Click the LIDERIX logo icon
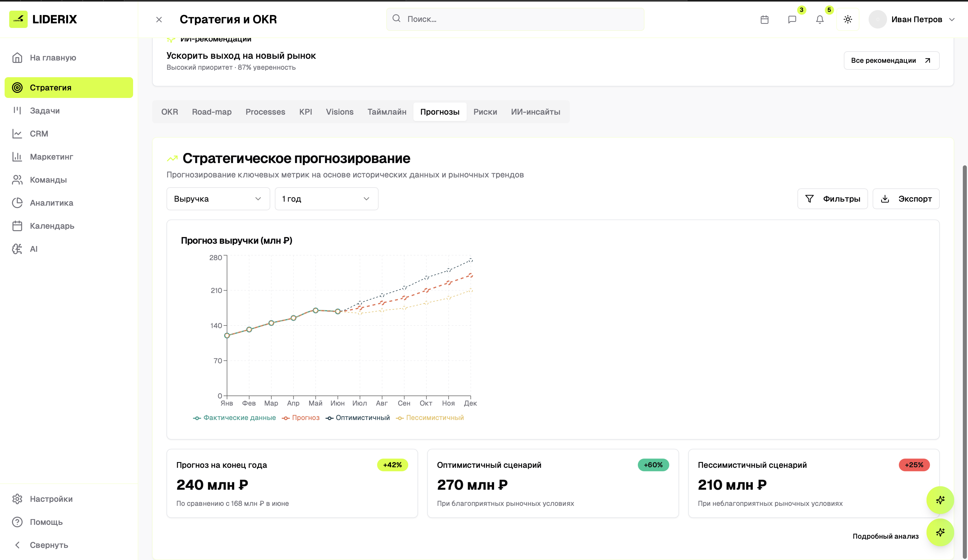968x560 pixels. (x=18, y=19)
